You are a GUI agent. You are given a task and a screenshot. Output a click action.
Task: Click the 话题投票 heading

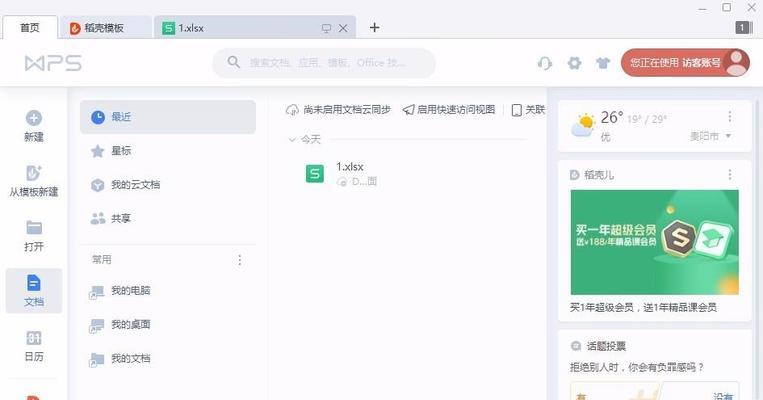pyautogui.click(x=606, y=346)
